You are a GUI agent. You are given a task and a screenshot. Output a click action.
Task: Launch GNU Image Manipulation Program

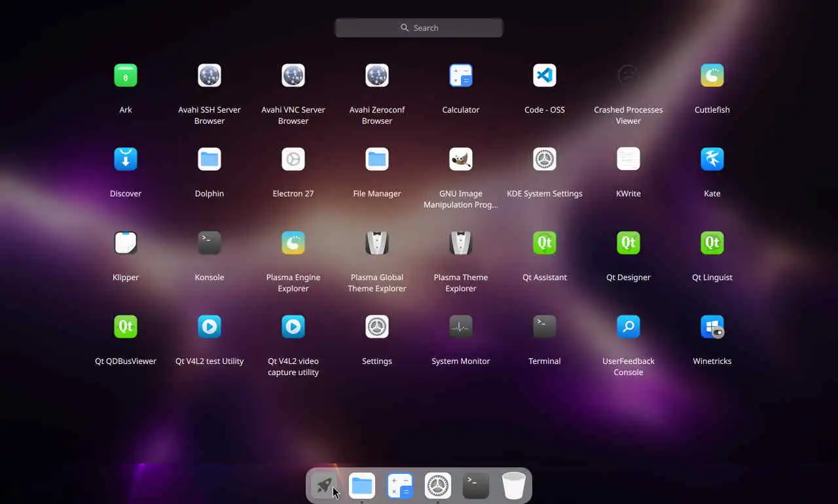(x=461, y=159)
